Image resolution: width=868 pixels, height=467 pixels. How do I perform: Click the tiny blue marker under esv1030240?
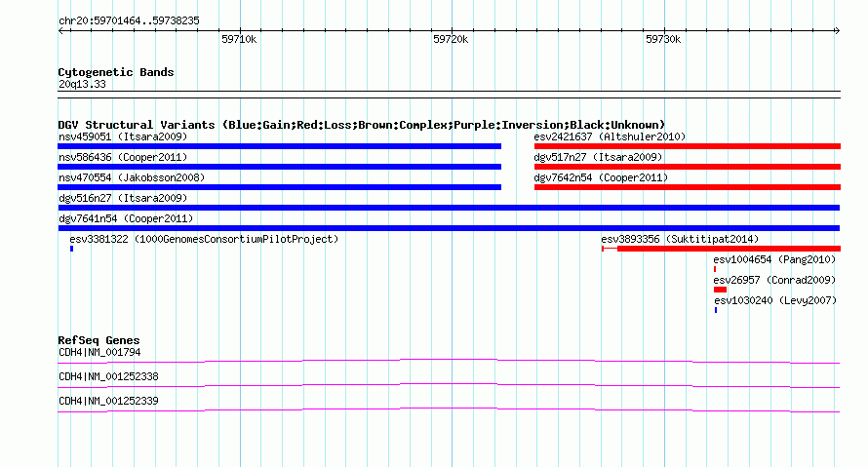click(x=716, y=310)
